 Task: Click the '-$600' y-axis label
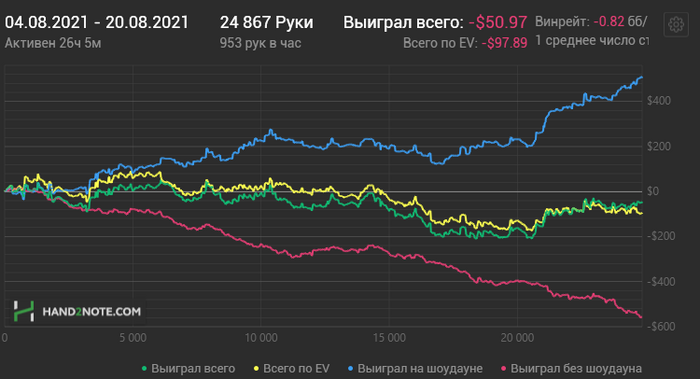pyautogui.click(x=661, y=326)
